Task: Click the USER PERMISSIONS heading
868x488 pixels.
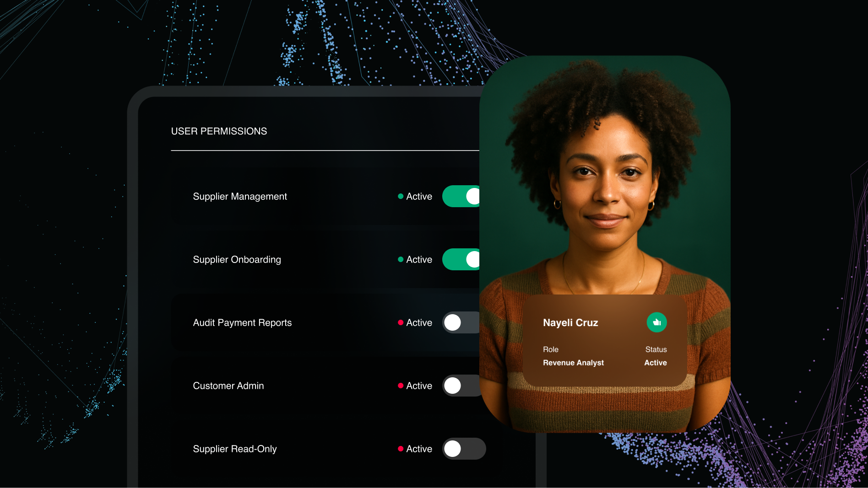Action: [x=219, y=131]
